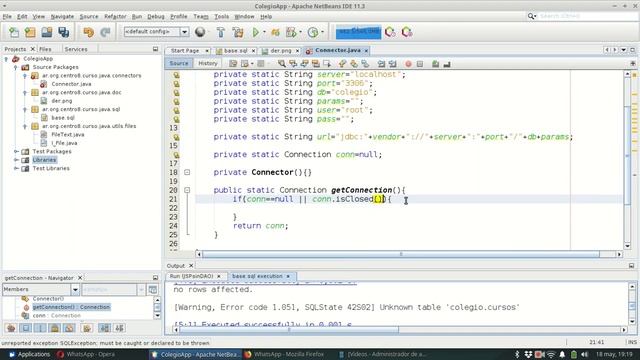Switch to the Files tab
640x360 pixels.
[x=45, y=49]
